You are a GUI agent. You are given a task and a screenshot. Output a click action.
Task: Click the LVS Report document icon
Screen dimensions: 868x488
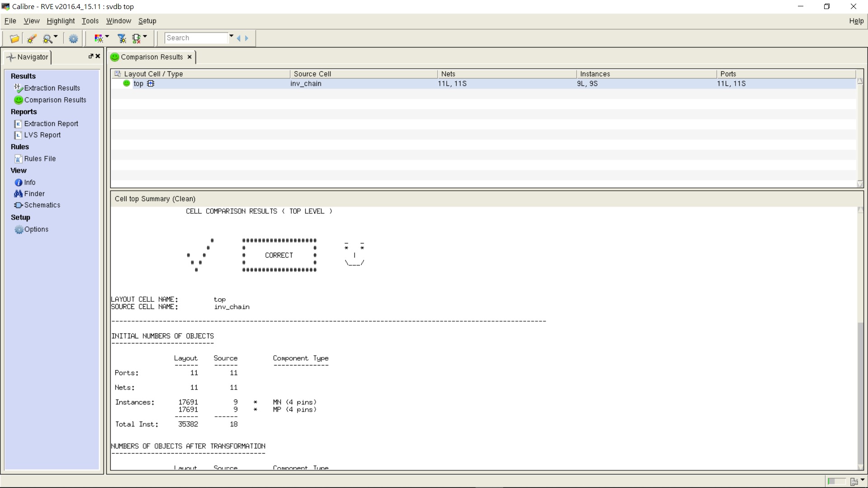(x=18, y=135)
